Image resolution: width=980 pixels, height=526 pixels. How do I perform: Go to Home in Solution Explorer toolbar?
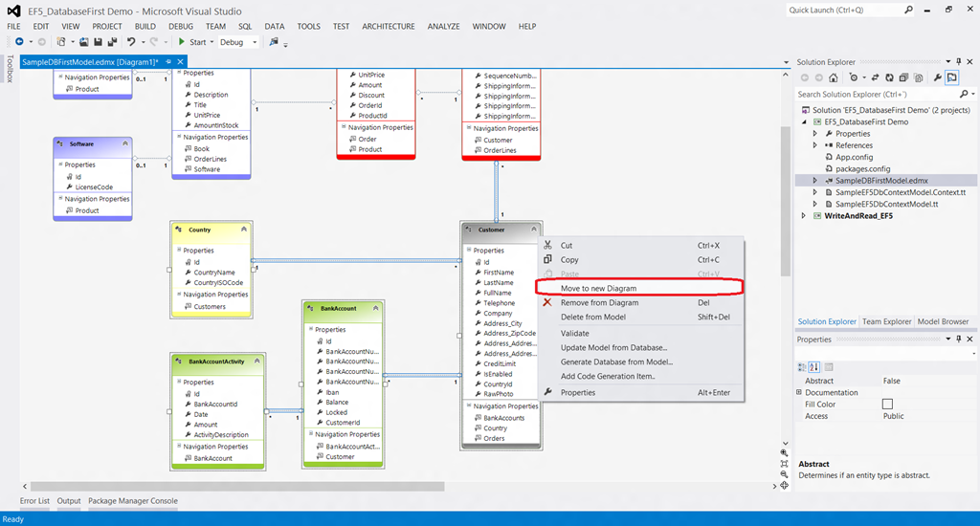(x=834, y=78)
